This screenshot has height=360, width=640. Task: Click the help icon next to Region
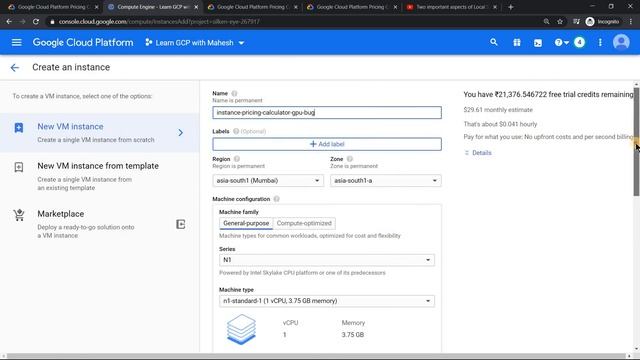point(237,159)
